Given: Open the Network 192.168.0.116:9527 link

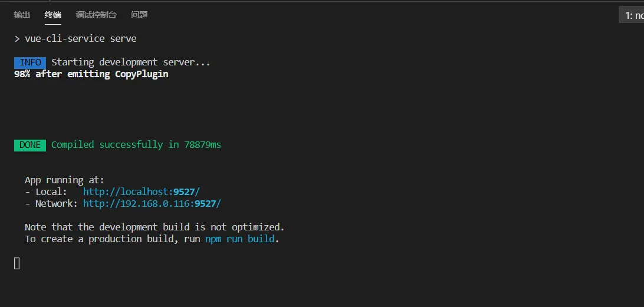Looking at the screenshot, I should click(152, 203).
